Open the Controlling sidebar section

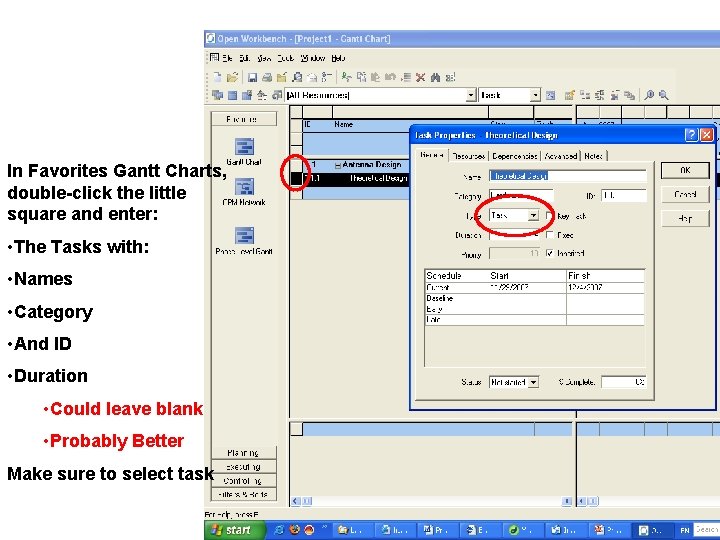pos(244,481)
